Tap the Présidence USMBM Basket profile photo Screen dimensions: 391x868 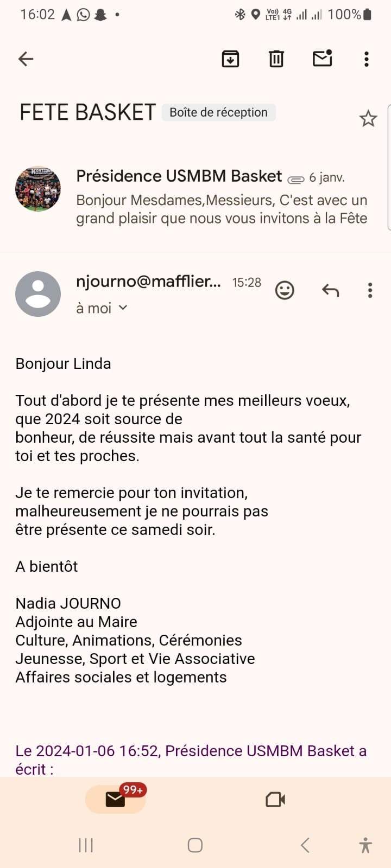(38, 189)
